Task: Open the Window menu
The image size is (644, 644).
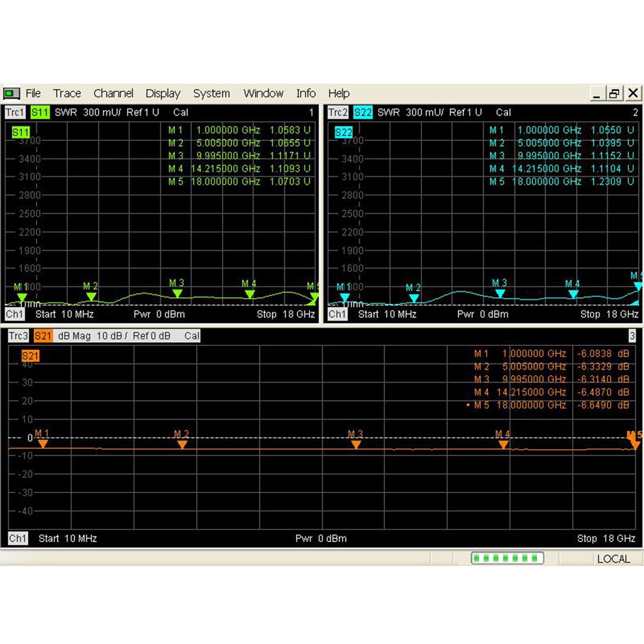Action: 264,93
